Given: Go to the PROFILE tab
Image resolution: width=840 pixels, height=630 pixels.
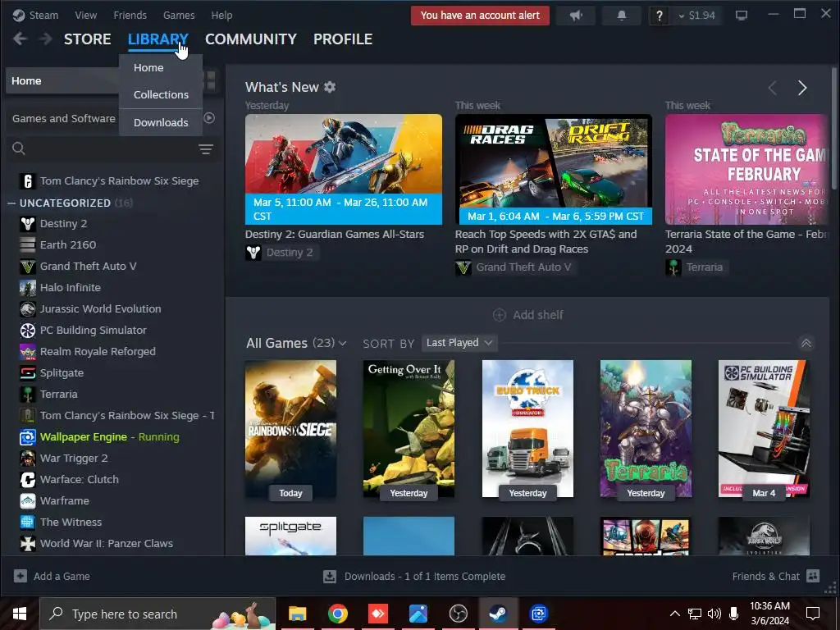Looking at the screenshot, I should pyautogui.click(x=343, y=39).
